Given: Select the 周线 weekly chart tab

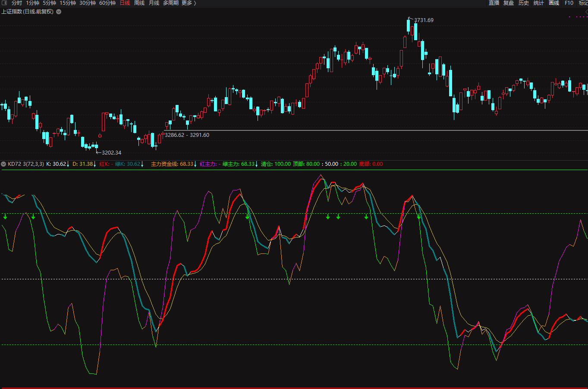Looking at the screenshot, I should click(x=139, y=3).
